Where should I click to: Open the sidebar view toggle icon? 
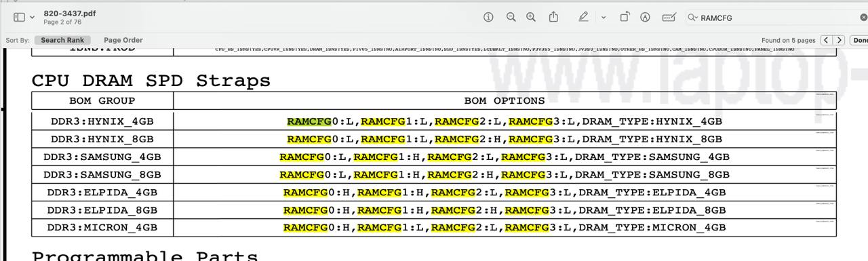coord(19,18)
